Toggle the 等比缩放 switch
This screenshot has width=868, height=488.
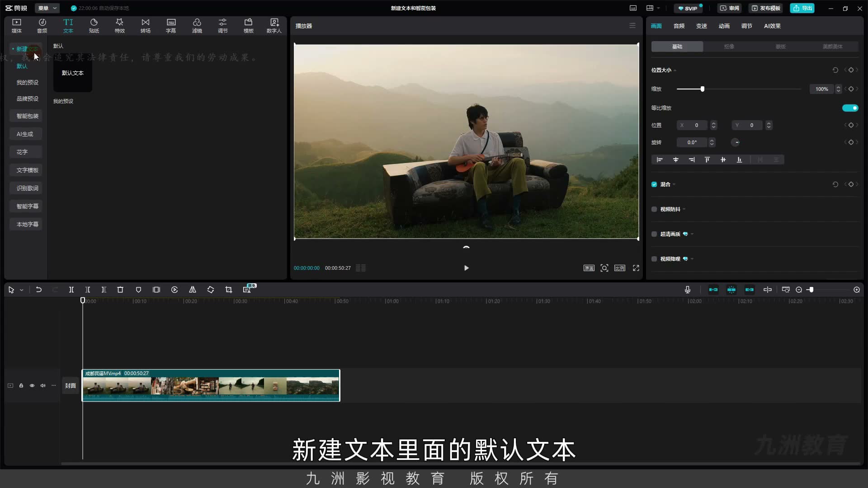click(850, 108)
